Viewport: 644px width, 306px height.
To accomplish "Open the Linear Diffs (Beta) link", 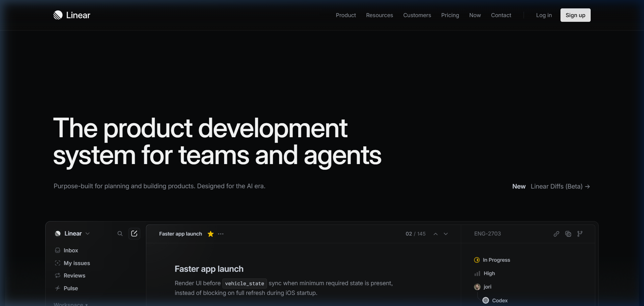I will pos(560,187).
